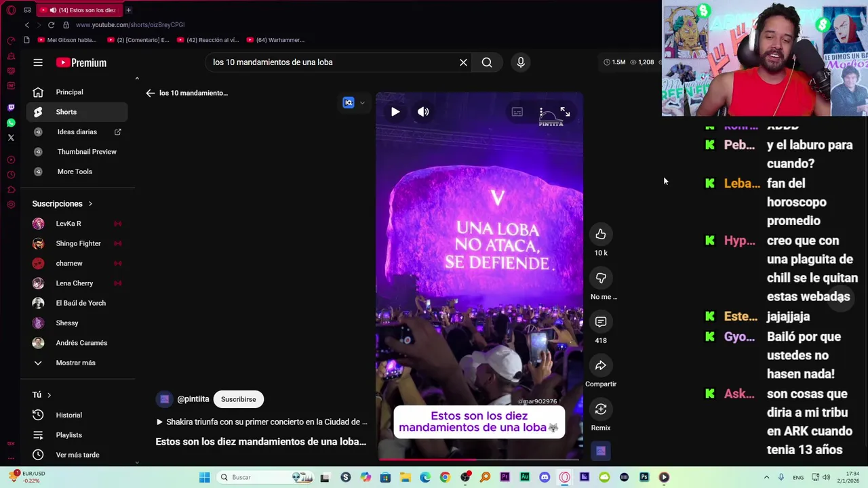The width and height of the screenshot is (868, 488).
Task: Open the @pintiita channel
Action: pyautogui.click(x=193, y=399)
